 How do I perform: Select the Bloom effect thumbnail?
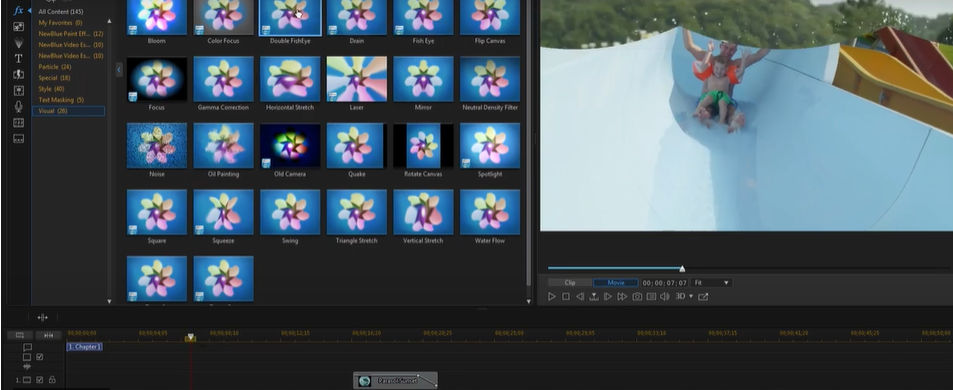click(x=157, y=17)
